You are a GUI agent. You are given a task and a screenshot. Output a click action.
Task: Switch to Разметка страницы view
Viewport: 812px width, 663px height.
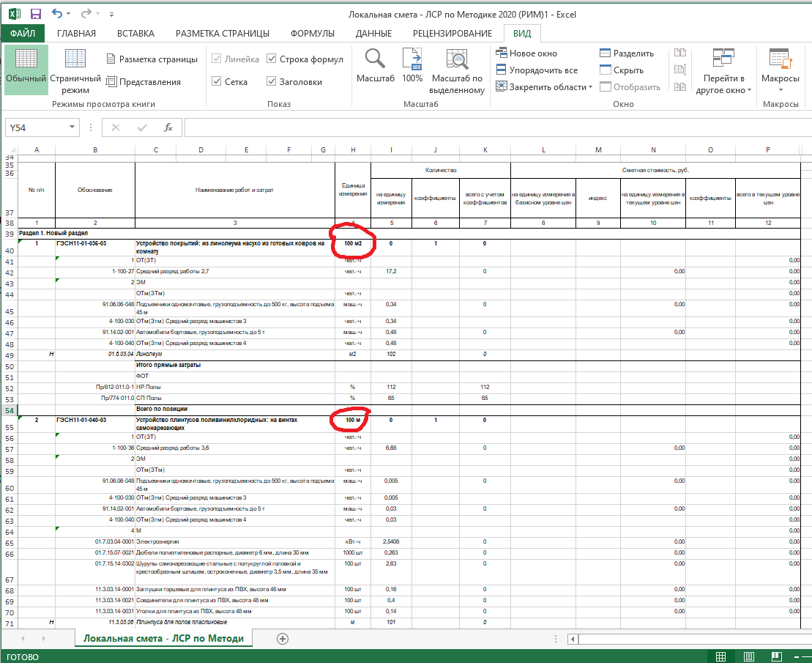[x=152, y=59]
